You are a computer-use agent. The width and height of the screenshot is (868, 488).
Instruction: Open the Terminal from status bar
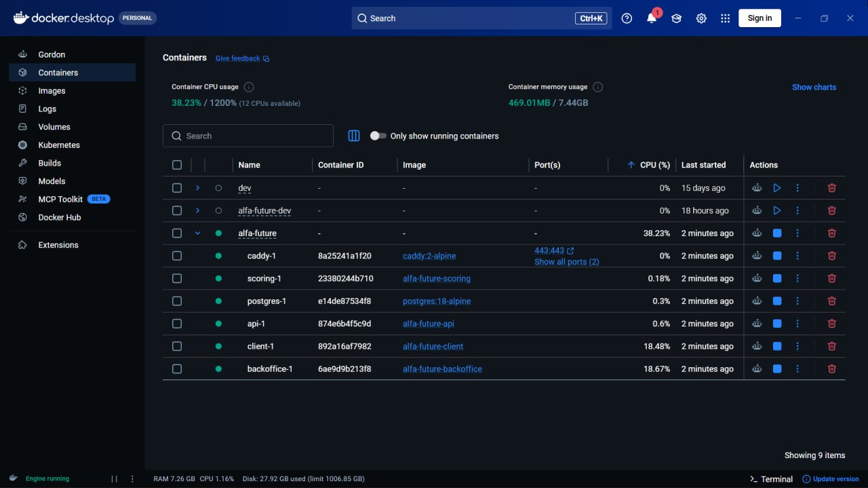tap(771, 478)
